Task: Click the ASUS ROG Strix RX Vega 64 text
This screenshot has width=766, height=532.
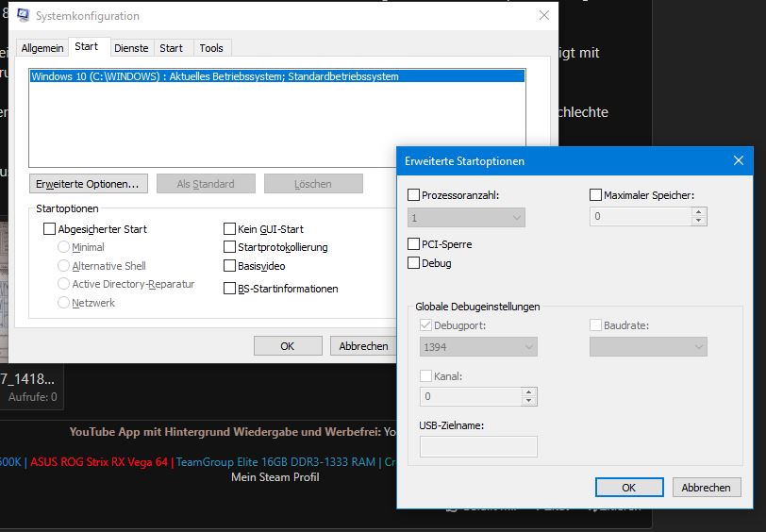Action: point(99,461)
